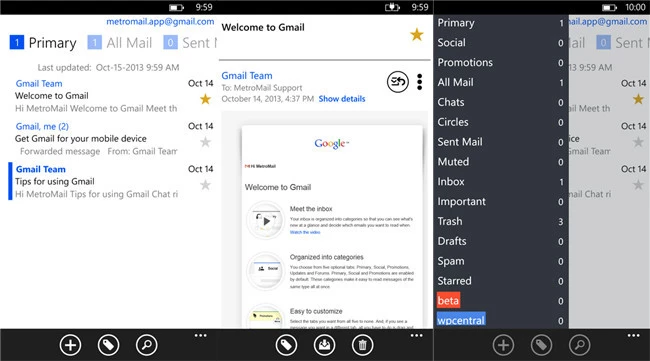The image size is (650, 361).
Task: Tap the label tag icon in inbox bar
Action: click(x=109, y=345)
